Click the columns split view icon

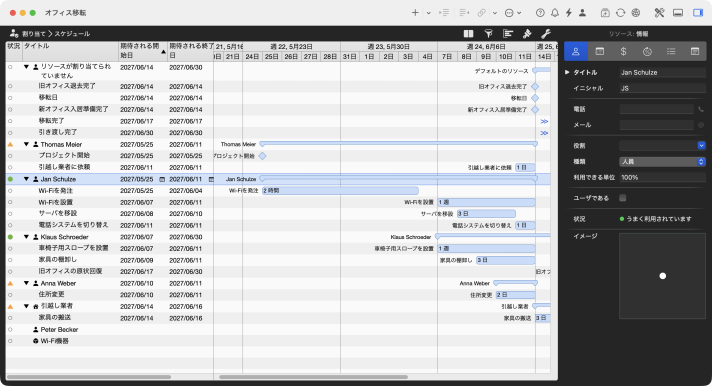coord(469,34)
